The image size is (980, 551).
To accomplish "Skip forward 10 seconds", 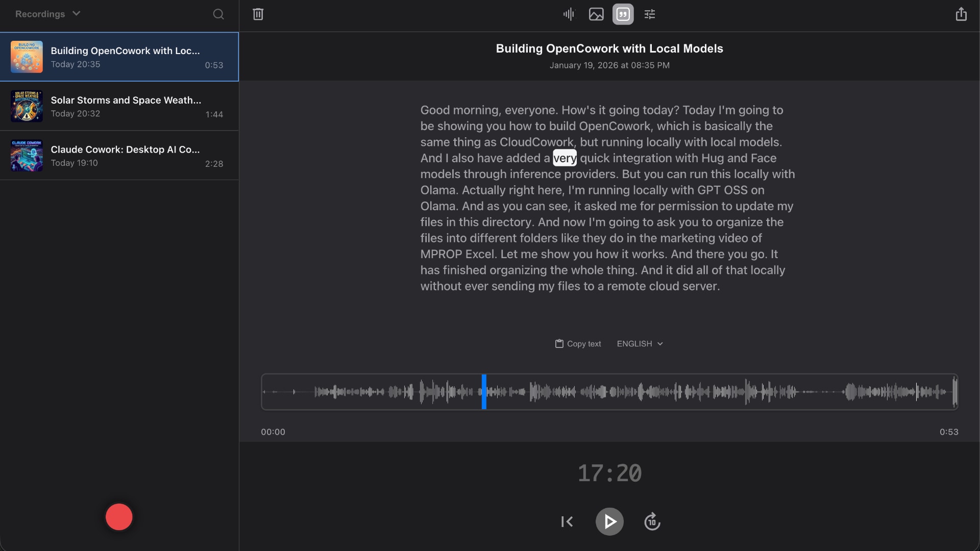I will [652, 521].
